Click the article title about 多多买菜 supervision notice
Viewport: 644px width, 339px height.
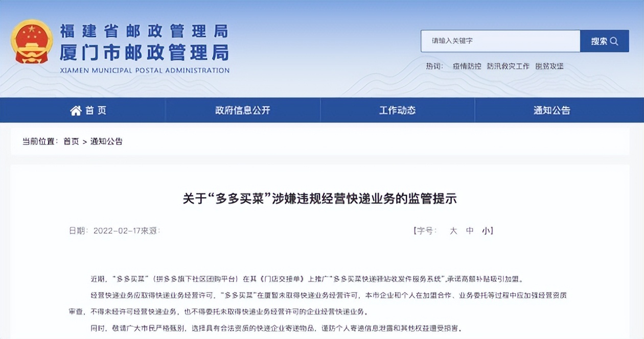click(322, 199)
